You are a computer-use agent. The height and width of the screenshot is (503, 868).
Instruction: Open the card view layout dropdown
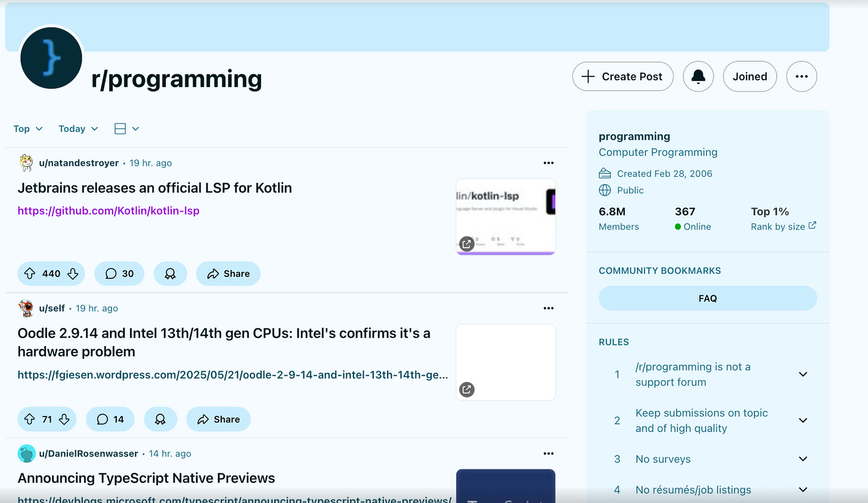[x=126, y=129]
